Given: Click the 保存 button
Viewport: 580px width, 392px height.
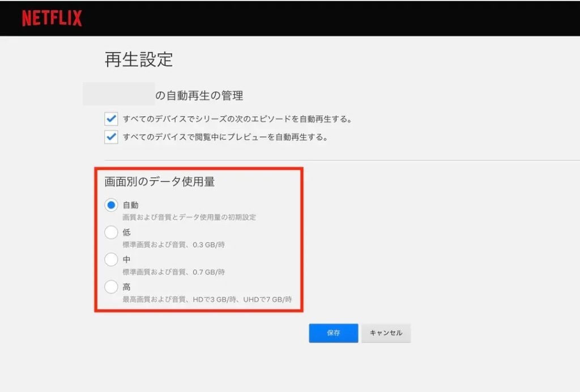Looking at the screenshot, I should tap(333, 333).
